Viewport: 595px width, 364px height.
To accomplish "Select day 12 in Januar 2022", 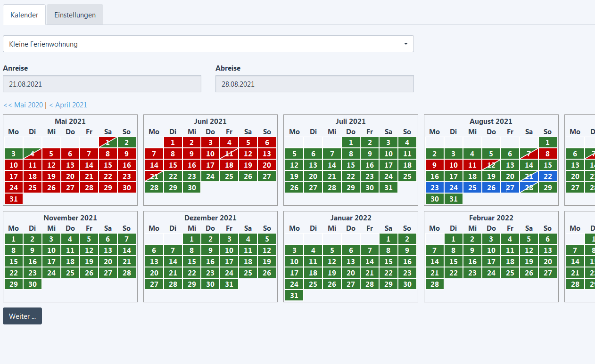I will click(x=332, y=261).
